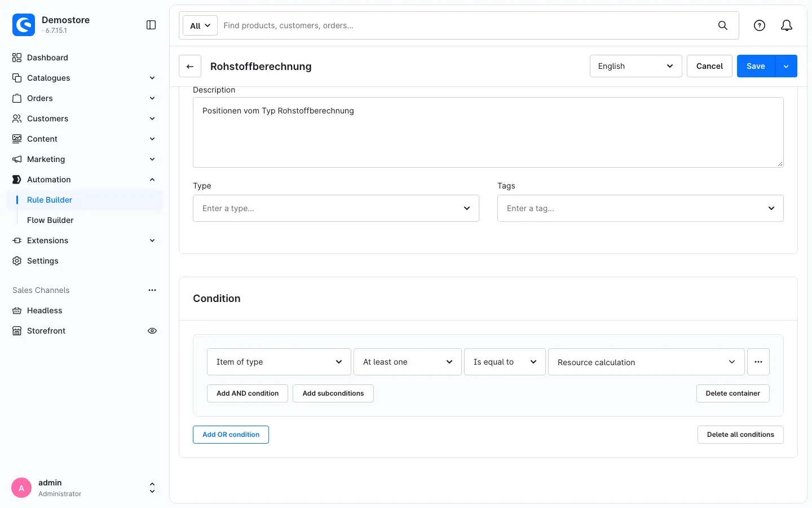Click the Content layout icon
The height and width of the screenshot is (508, 812).
17,139
